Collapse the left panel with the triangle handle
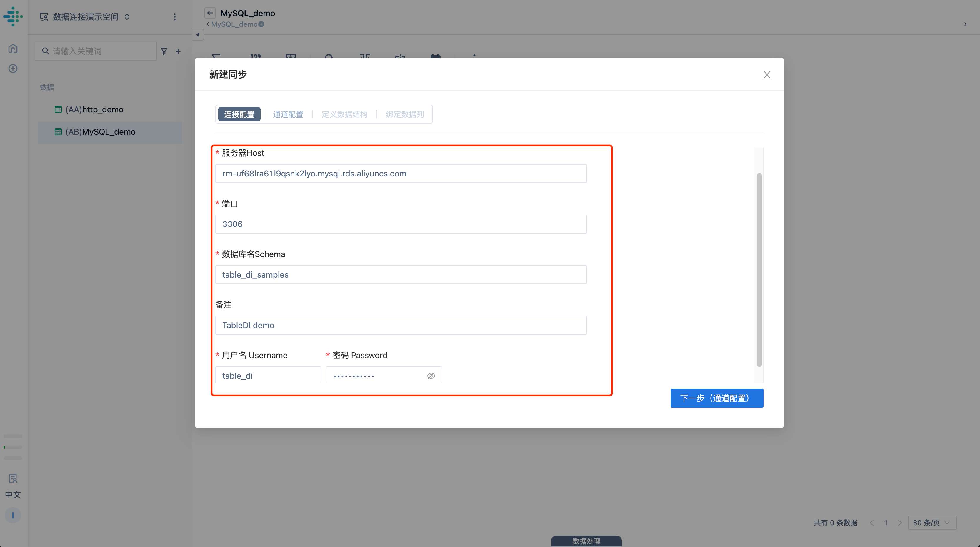The width and height of the screenshot is (980, 547). (198, 35)
